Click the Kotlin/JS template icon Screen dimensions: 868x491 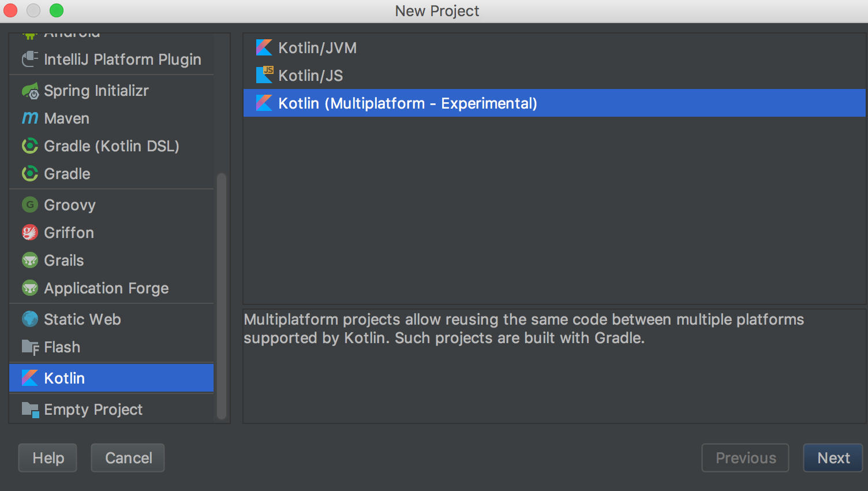coord(264,75)
